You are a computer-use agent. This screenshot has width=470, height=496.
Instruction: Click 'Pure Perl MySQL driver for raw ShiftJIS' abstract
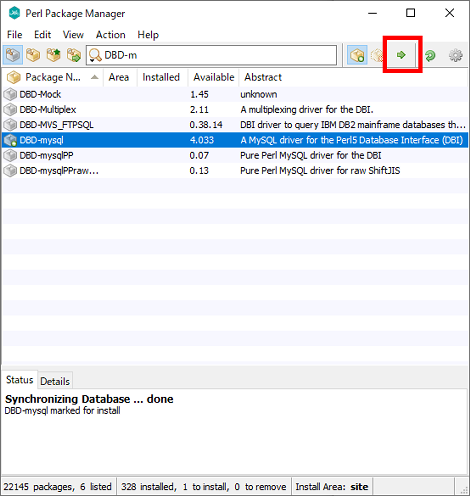pyautogui.click(x=320, y=171)
